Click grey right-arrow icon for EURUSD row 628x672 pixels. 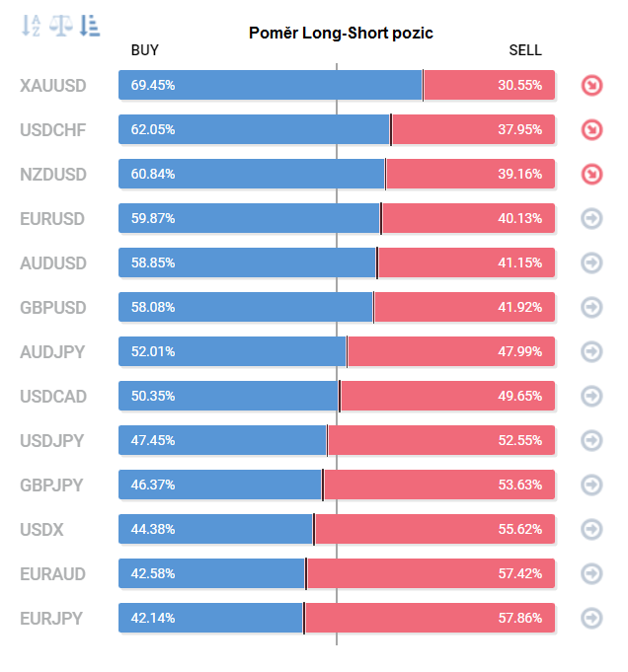tap(591, 218)
